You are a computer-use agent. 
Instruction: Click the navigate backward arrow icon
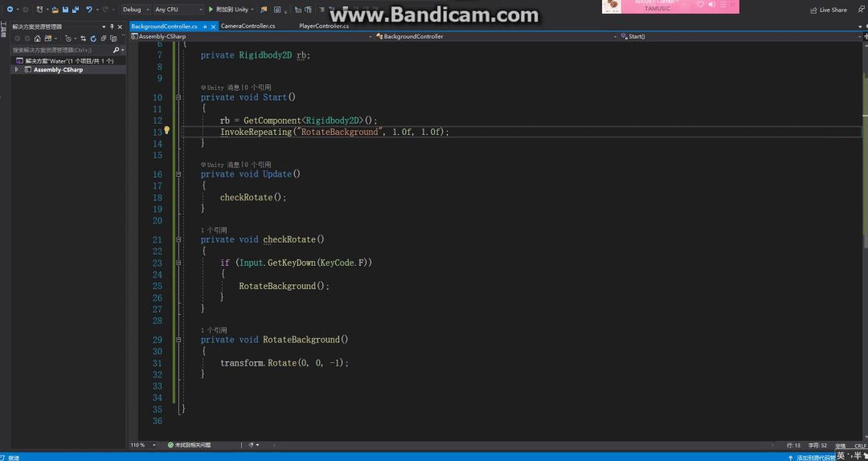tap(9, 10)
